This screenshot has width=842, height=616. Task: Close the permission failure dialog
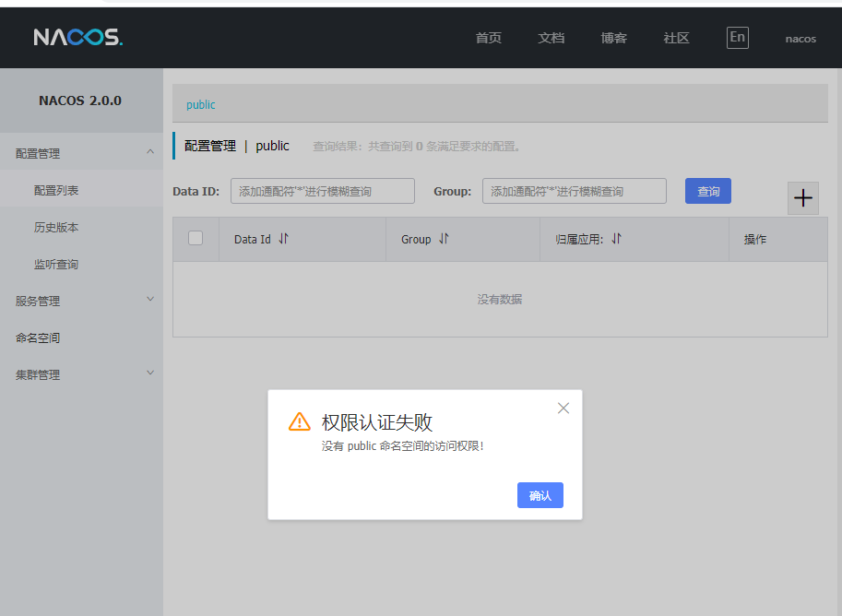coord(563,409)
